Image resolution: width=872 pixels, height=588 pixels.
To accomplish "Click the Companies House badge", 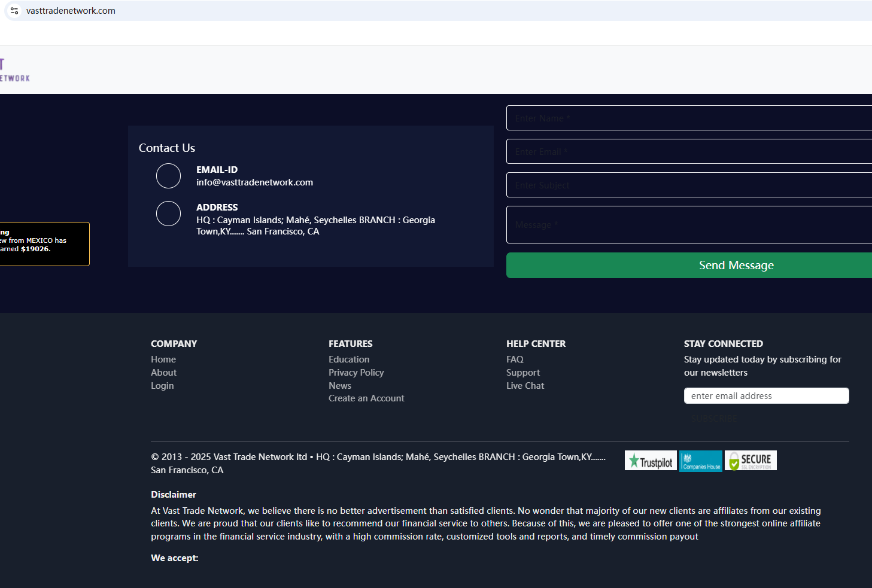I will [700, 461].
